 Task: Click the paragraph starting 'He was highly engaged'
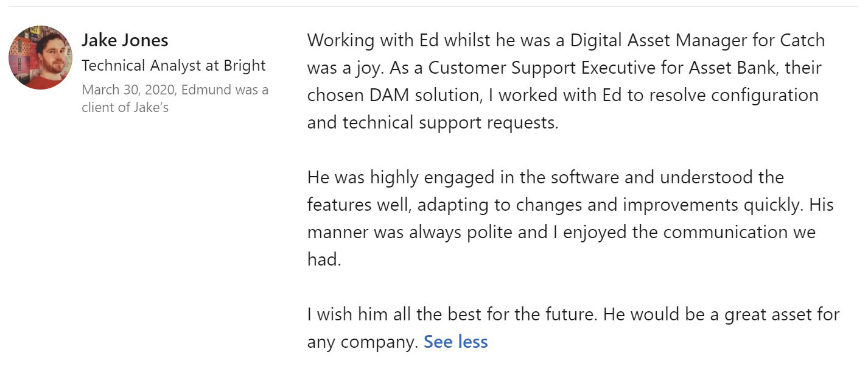pos(570,218)
